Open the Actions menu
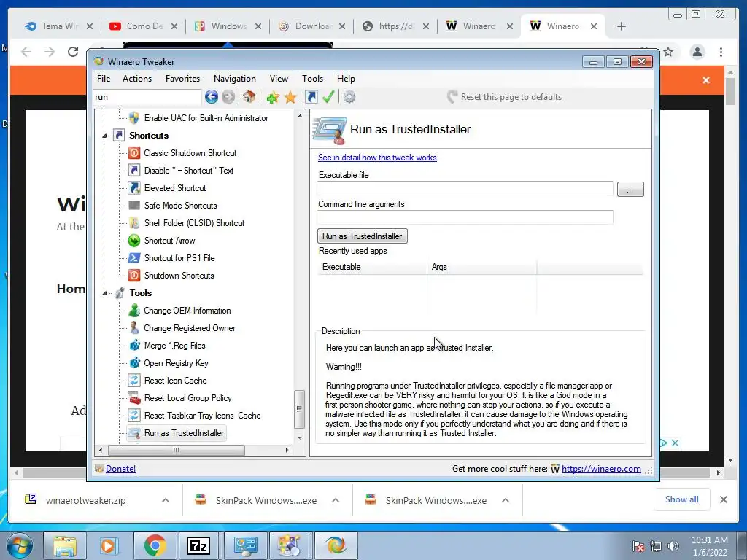The image size is (747, 560). (137, 79)
